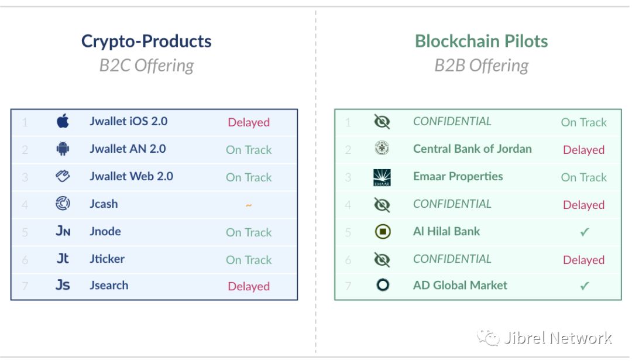Click the Jibrel Network watermark text
The height and width of the screenshot is (364, 632).
tap(558, 338)
